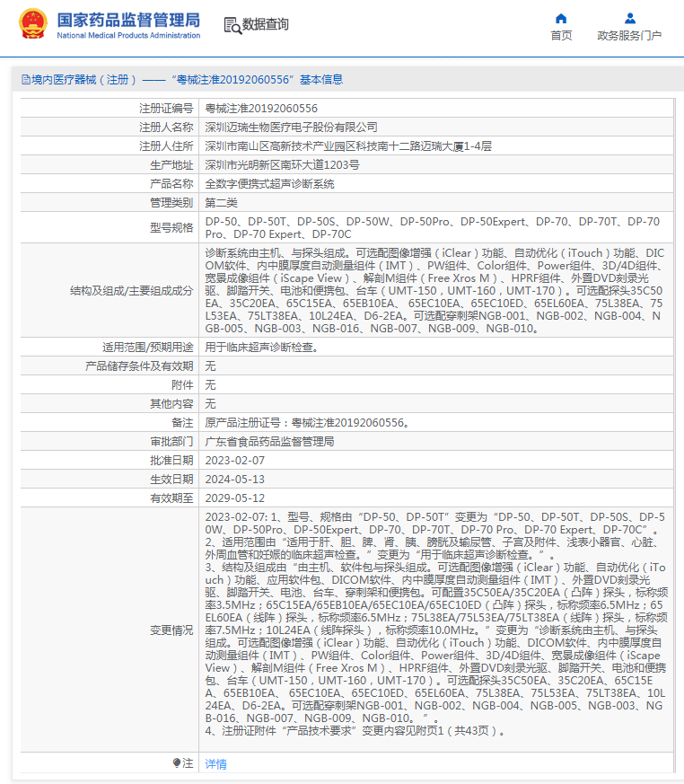The height and width of the screenshot is (784, 684).
Task: Select registration number 粤械注准20192060556 value
Action: [261, 109]
